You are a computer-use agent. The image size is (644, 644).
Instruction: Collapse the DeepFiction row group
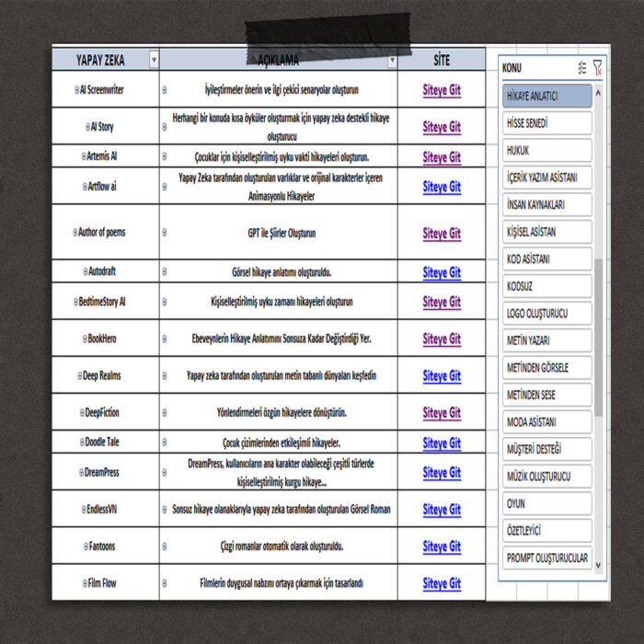82,413
